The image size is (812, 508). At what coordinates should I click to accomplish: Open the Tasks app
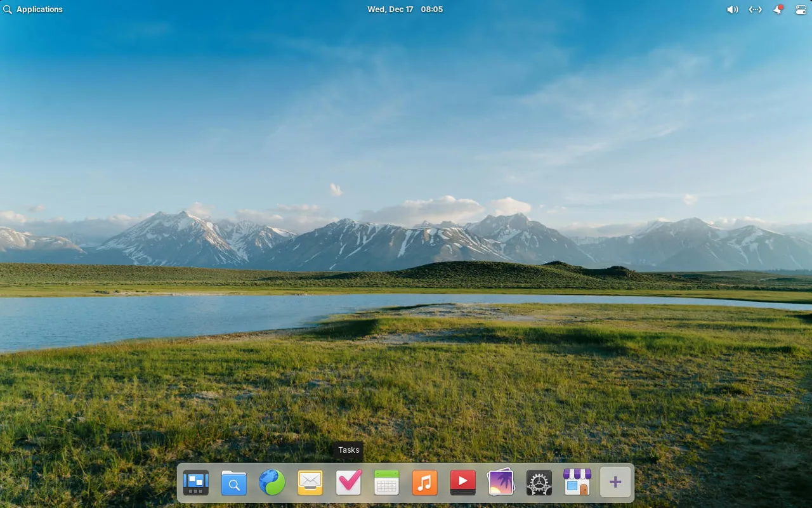coord(348,482)
